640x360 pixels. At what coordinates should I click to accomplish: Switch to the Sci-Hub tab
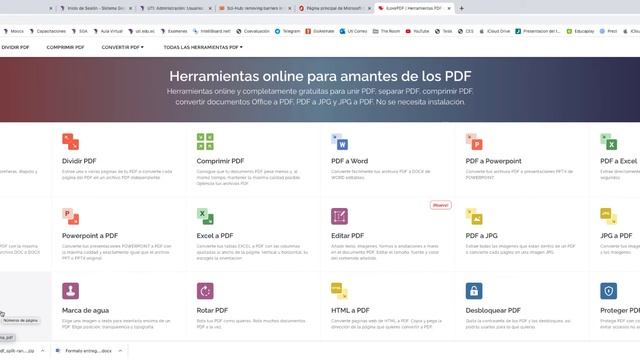(x=255, y=8)
